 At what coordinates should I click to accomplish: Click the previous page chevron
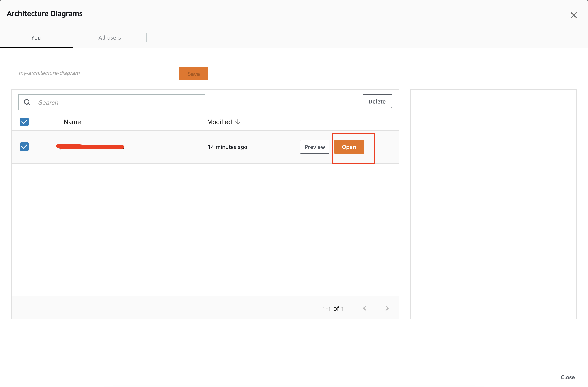pos(365,308)
